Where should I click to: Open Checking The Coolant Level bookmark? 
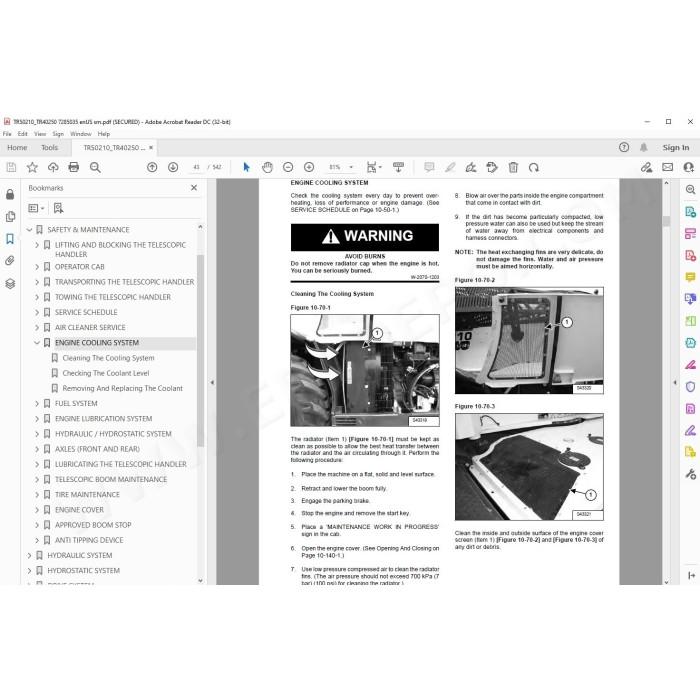(106, 373)
